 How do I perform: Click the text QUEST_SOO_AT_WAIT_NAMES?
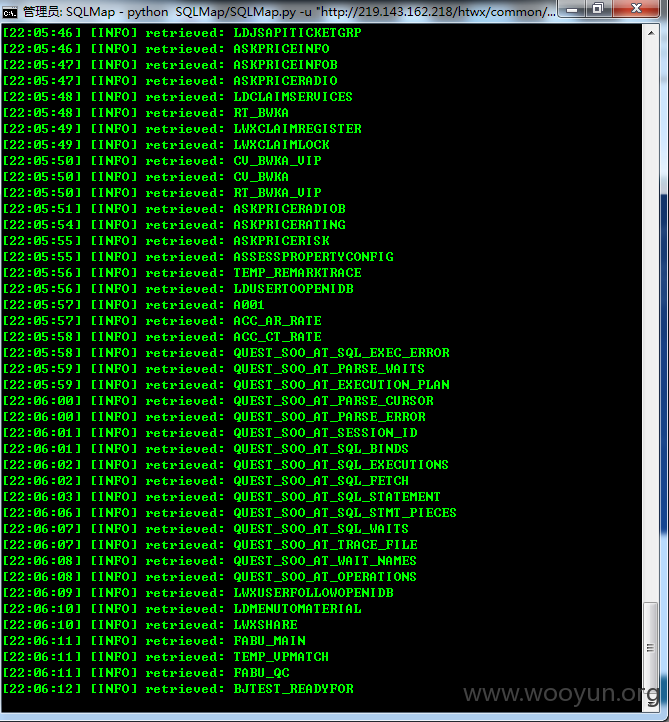[x=325, y=561]
